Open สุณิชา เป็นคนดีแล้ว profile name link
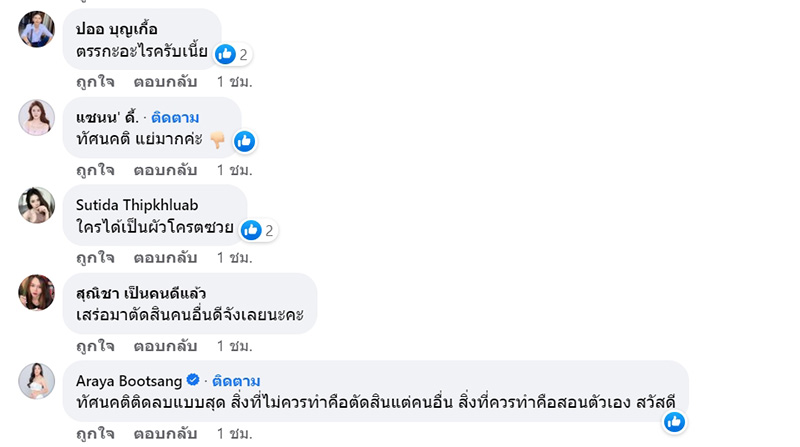 click(141, 293)
